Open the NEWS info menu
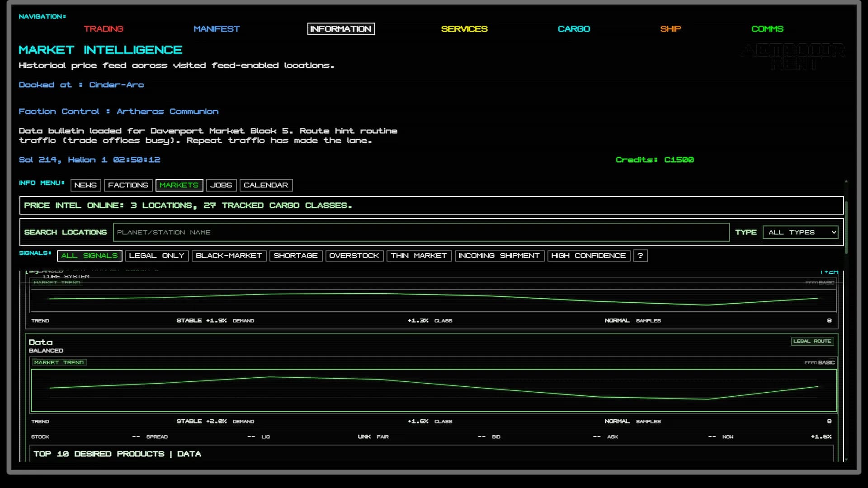Screen dimensions: 868x488 [85, 185]
